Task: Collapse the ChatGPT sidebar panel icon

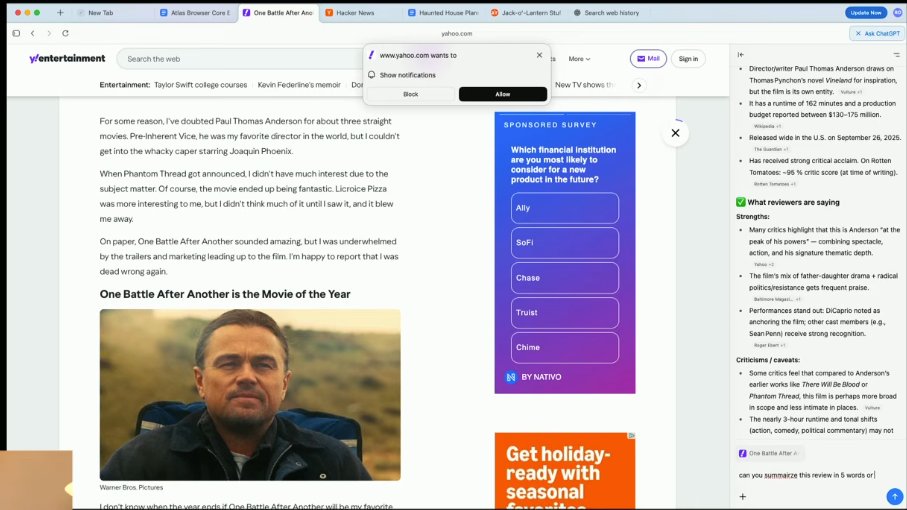Action: tap(740, 54)
